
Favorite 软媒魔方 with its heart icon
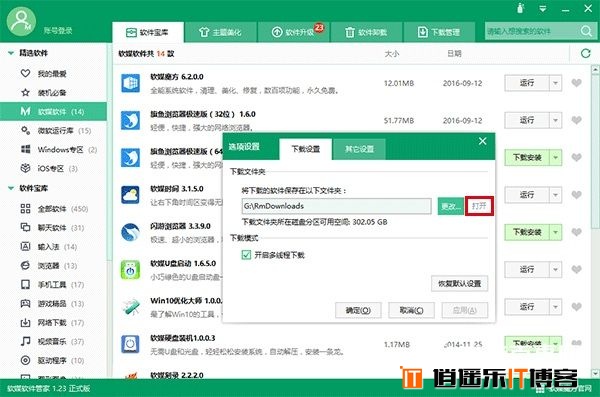point(577,83)
